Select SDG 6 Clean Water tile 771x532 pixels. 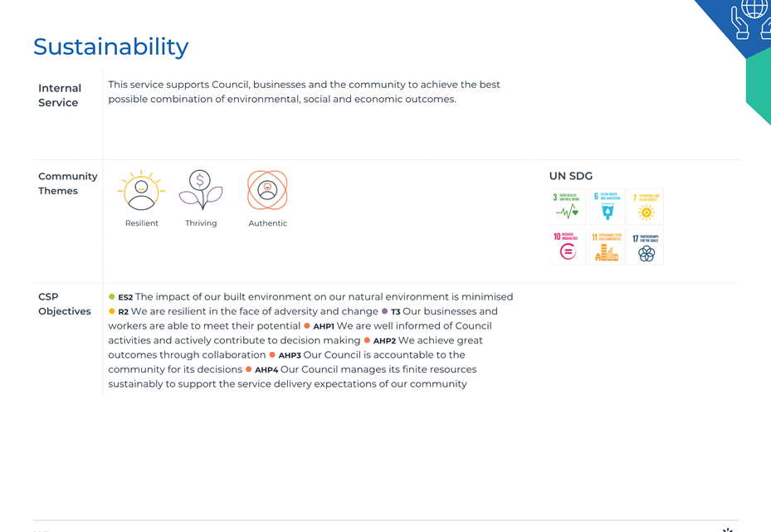[x=607, y=207]
